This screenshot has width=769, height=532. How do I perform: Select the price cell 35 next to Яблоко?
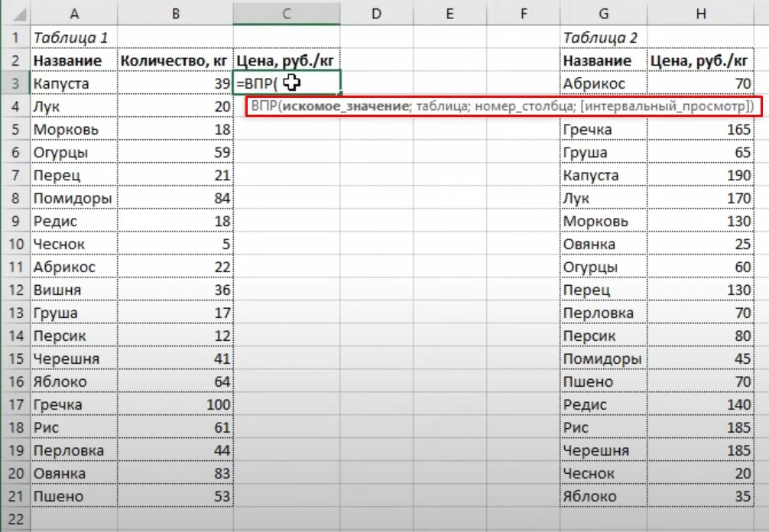[701, 496]
